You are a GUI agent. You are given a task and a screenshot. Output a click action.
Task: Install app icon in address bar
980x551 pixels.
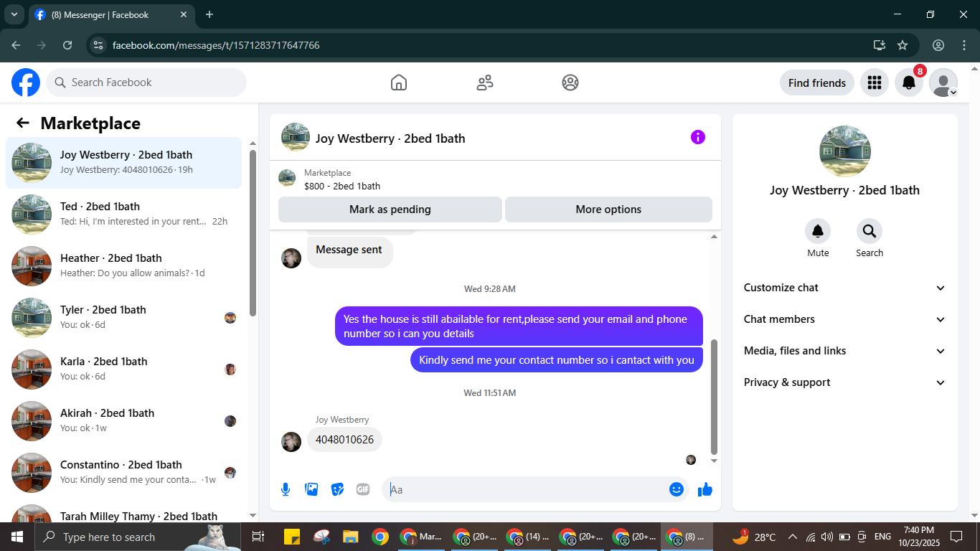880,45
